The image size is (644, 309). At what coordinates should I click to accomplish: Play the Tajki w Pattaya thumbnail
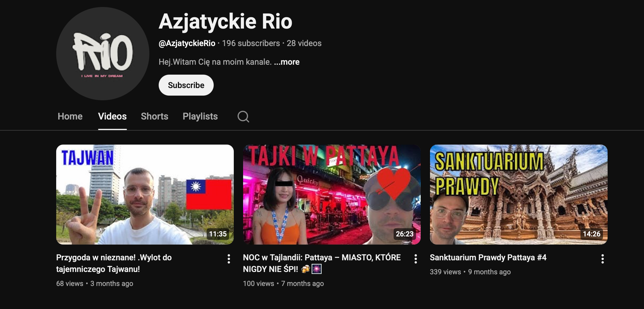click(x=332, y=194)
